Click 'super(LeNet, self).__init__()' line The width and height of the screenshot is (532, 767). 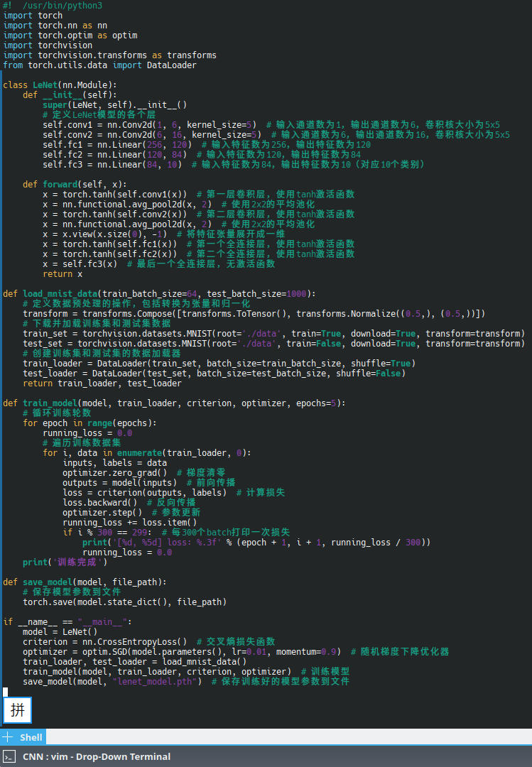point(115,104)
